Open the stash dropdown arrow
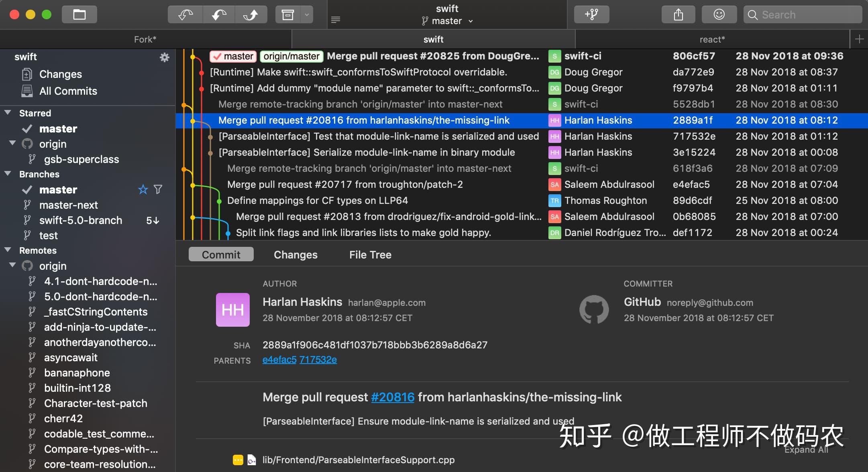 click(x=307, y=15)
